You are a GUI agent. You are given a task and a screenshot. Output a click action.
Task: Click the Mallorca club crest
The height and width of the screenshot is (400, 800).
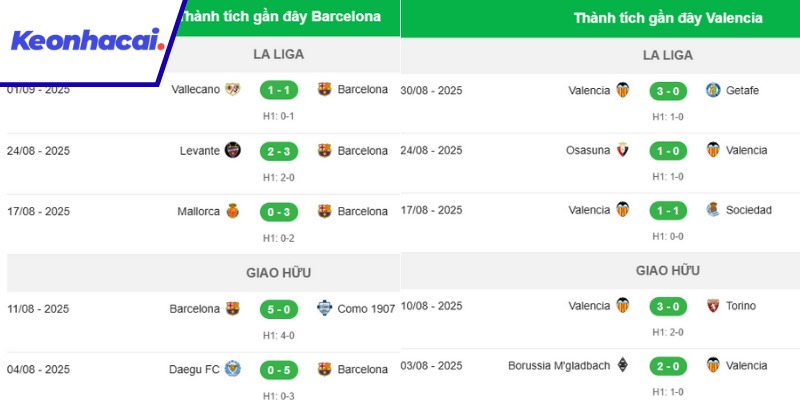(233, 211)
